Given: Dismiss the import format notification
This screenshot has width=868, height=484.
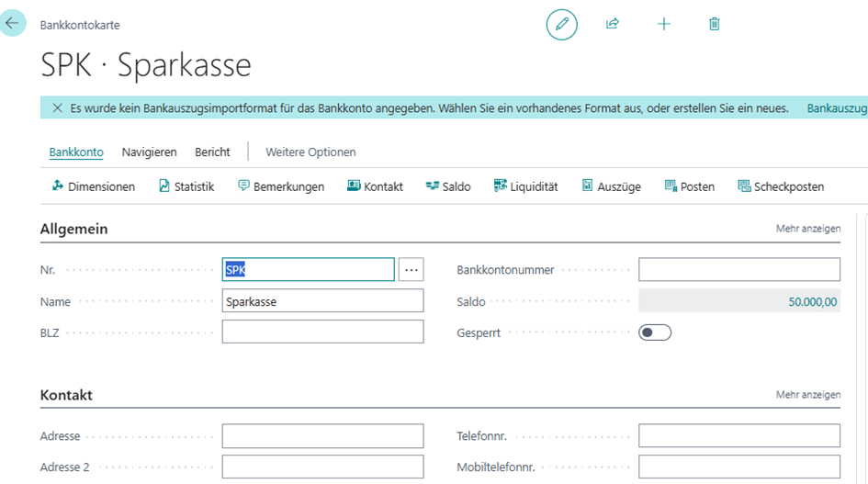Looking at the screenshot, I should point(57,108).
